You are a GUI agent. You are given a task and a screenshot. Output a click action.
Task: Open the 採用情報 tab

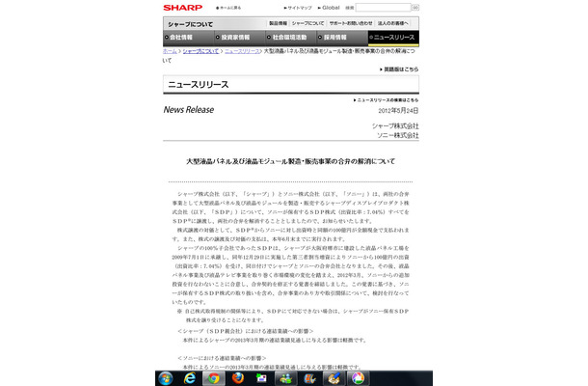(342, 38)
